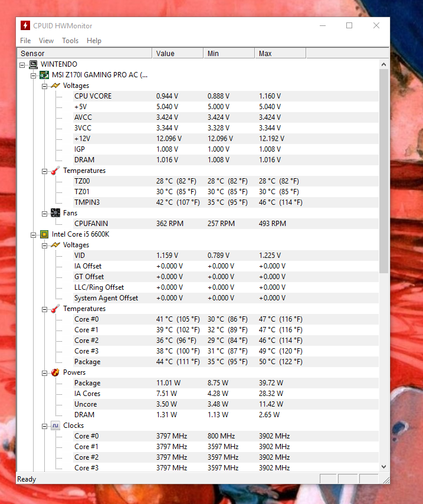This screenshot has width=423, height=504.
Task: Select the 3VCC row
Action: coord(226,128)
